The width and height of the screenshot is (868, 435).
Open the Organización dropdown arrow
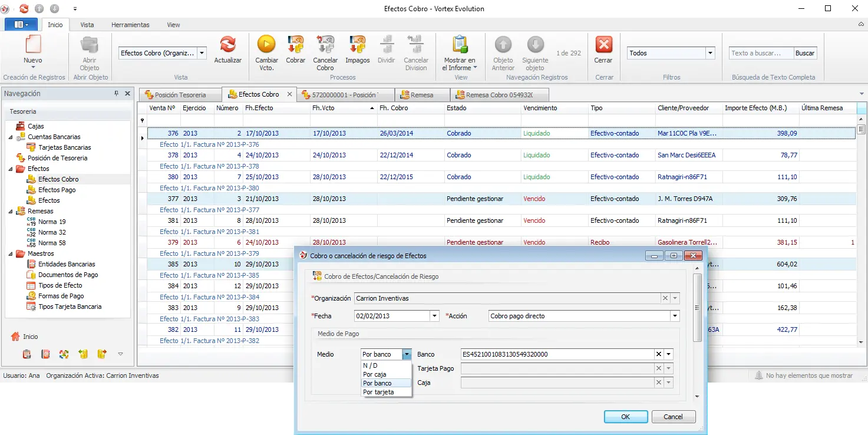(675, 298)
